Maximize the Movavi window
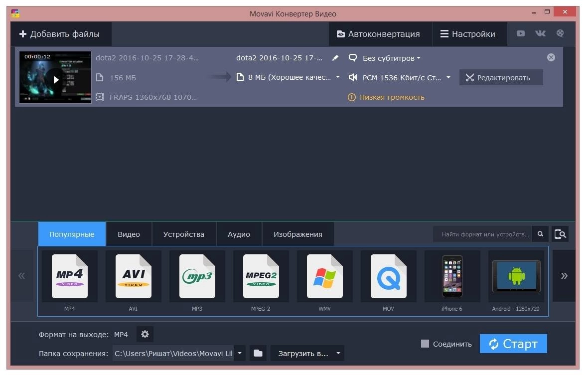This screenshot has height=379, width=588. click(547, 12)
